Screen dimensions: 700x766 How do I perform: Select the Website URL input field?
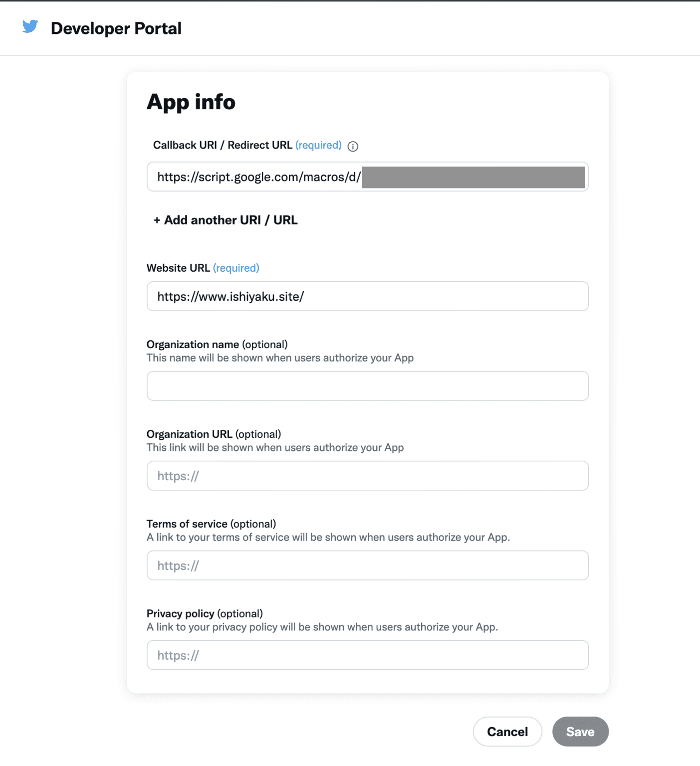tap(368, 296)
